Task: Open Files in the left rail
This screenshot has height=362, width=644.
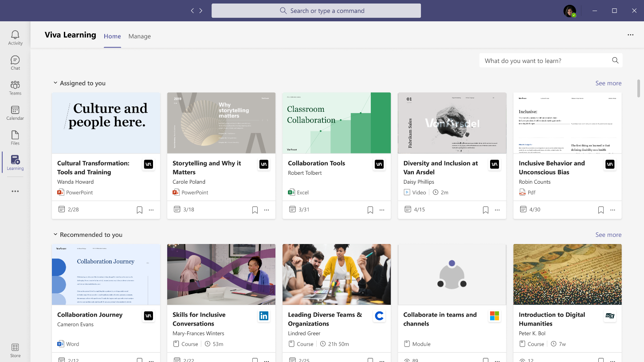Action: 15,138
